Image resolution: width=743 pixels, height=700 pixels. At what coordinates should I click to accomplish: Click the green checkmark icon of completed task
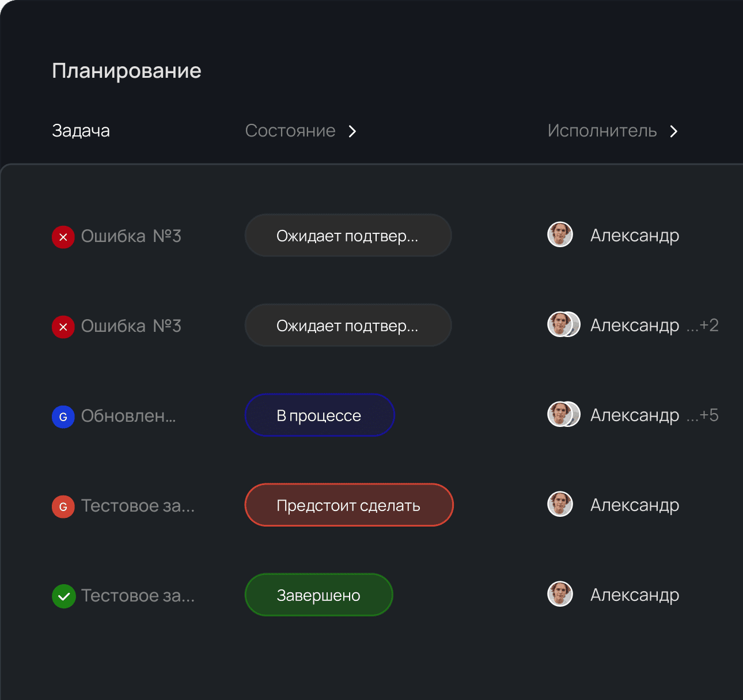tap(63, 596)
